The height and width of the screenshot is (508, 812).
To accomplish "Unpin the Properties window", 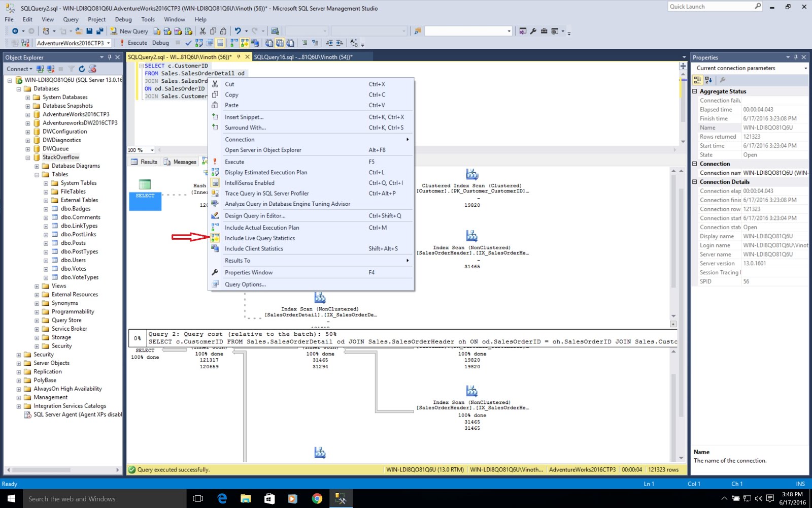I will 796,57.
